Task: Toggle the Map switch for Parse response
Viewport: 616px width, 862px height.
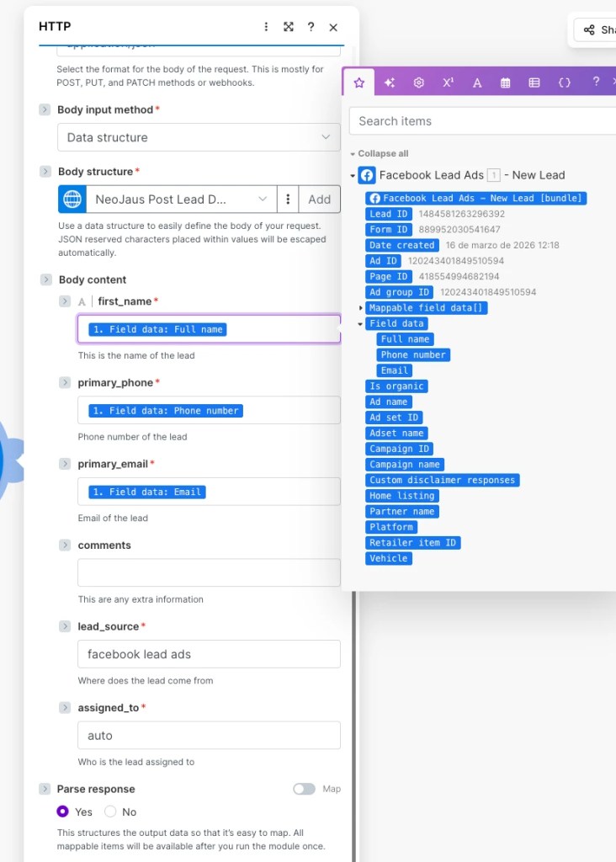Action: [304, 789]
